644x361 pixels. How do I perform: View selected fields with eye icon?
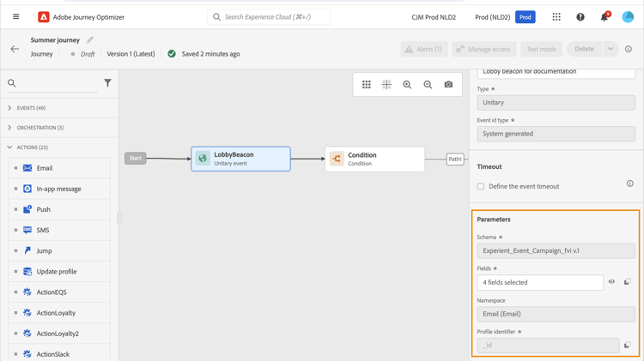[611, 282]
